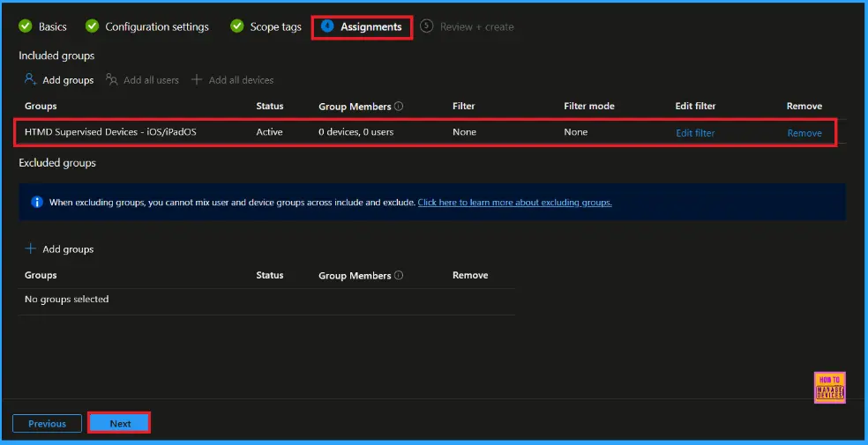This screenshot has height=445, width=868.
Task: Switch to the Configuration settings tab
Action: pyautogui.click(x=156, y=27)
